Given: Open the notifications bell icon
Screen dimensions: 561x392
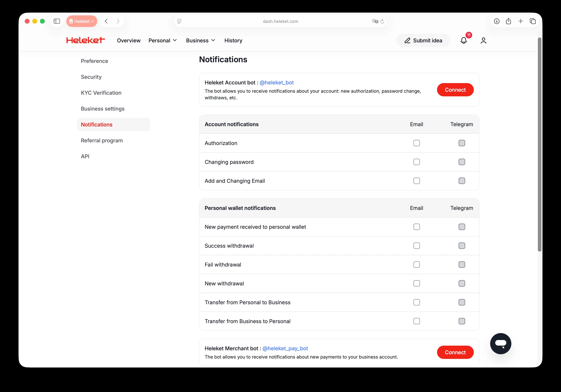Looking at the screenshot, I should [x=464, y=40].
